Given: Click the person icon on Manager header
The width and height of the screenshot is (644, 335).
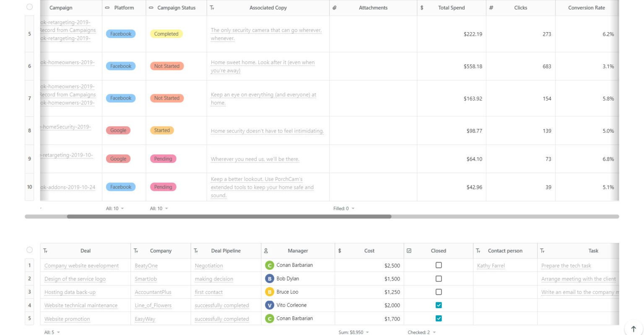Looking at the screenshot, I should 266,250.
